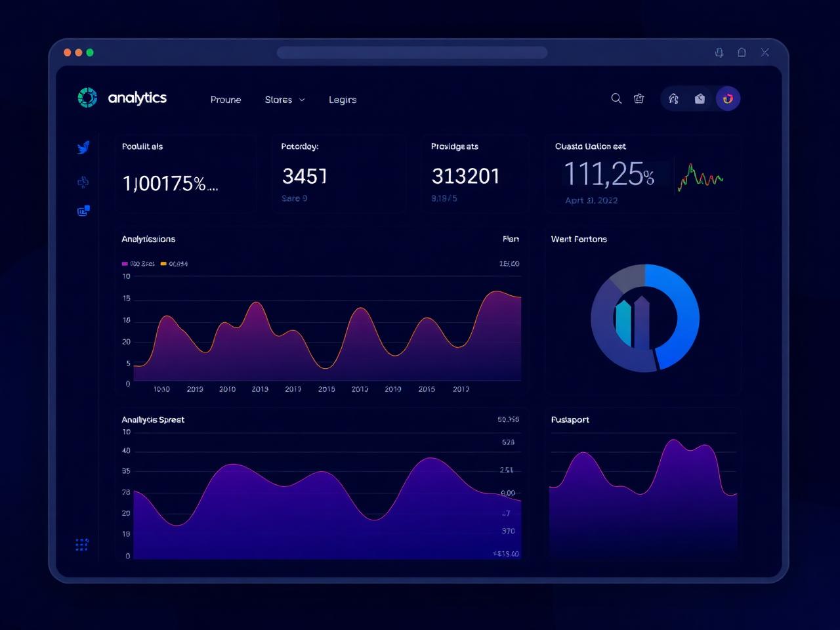840x630 pixels.
Task: Click the shopping bag icon in header
Action: [639, 98]
